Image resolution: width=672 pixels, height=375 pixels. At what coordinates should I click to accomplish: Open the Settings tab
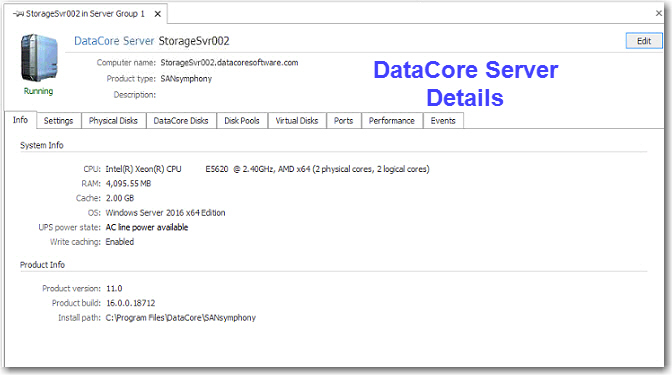pyautogui.click(x=59, y=121)
